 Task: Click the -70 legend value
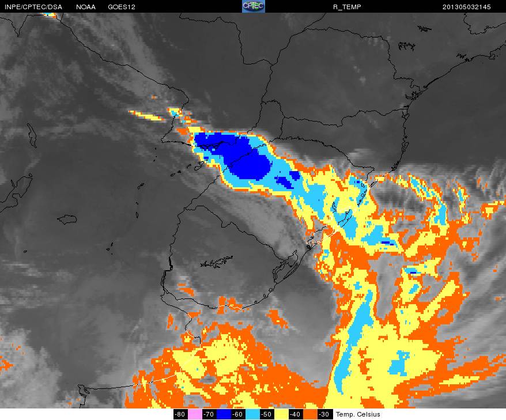click(209, 414)
